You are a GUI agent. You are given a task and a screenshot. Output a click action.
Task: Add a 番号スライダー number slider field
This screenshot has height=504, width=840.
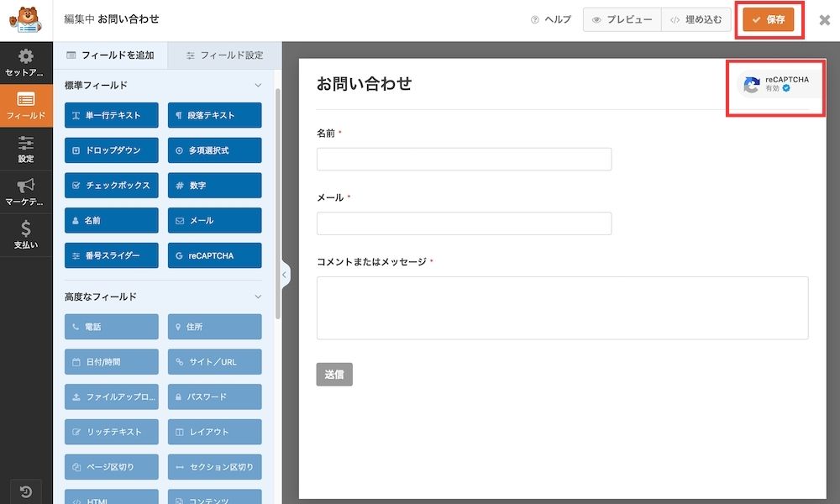point(112,255)
